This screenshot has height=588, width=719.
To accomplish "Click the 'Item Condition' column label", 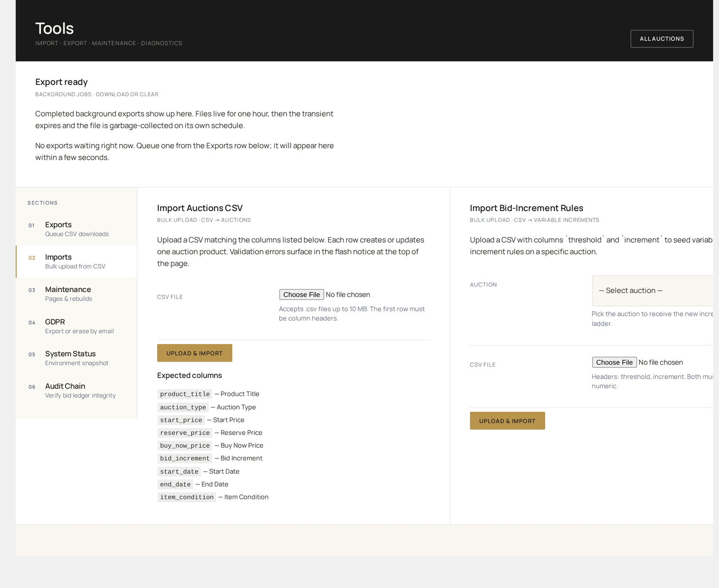I will point(247,497).
